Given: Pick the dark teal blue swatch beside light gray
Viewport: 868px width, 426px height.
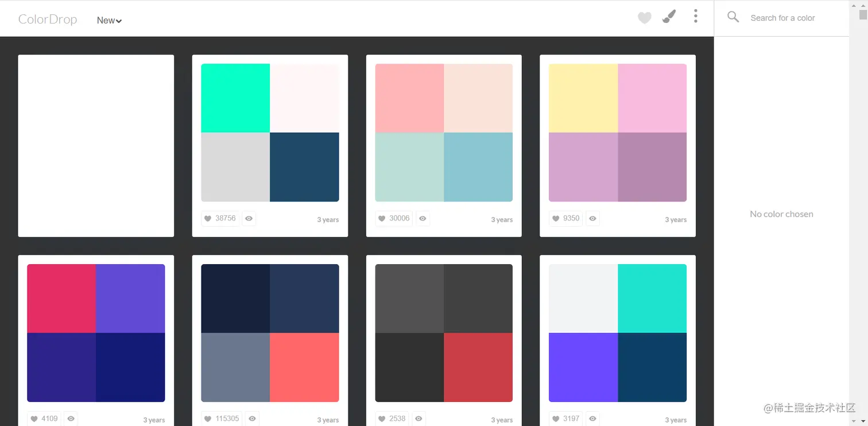Looking at the screenshot, I should [x=304, y=167].
